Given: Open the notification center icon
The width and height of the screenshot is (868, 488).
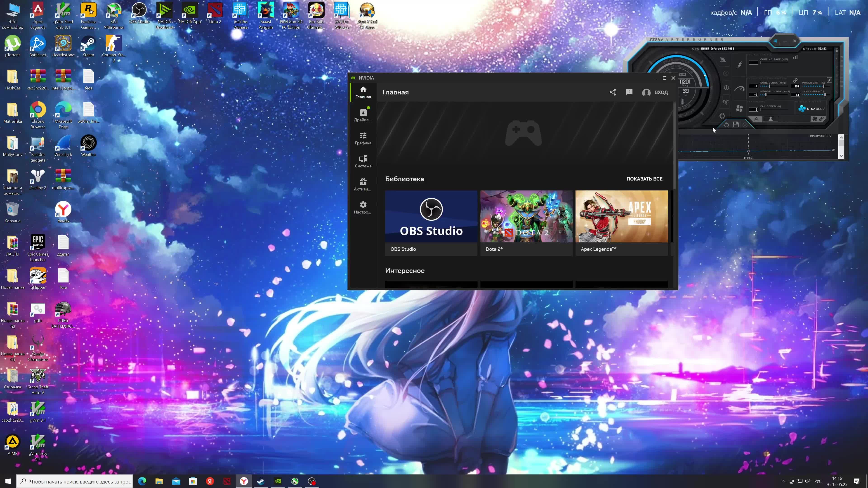Looking at the screenshot, I should click(856, 481).
